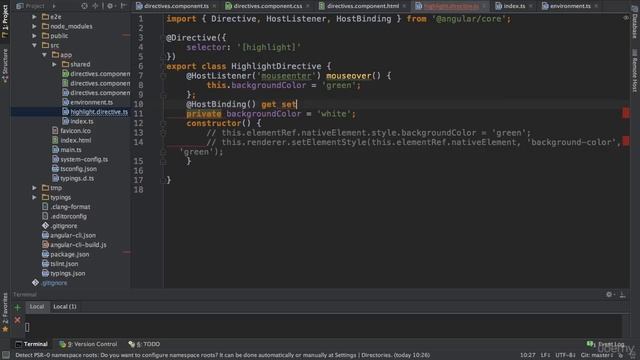Click the LF line separator in status bar
Viewport: 640px width, 360px height.
545,355
